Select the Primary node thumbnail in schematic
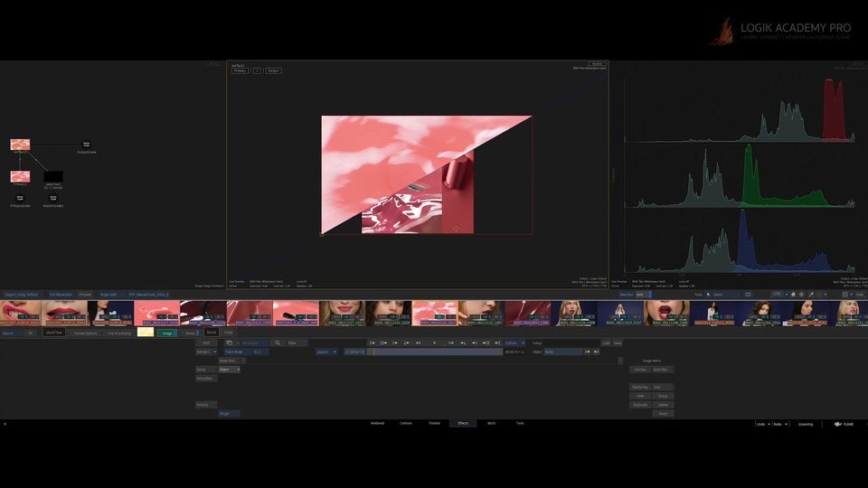 [20, 176]
